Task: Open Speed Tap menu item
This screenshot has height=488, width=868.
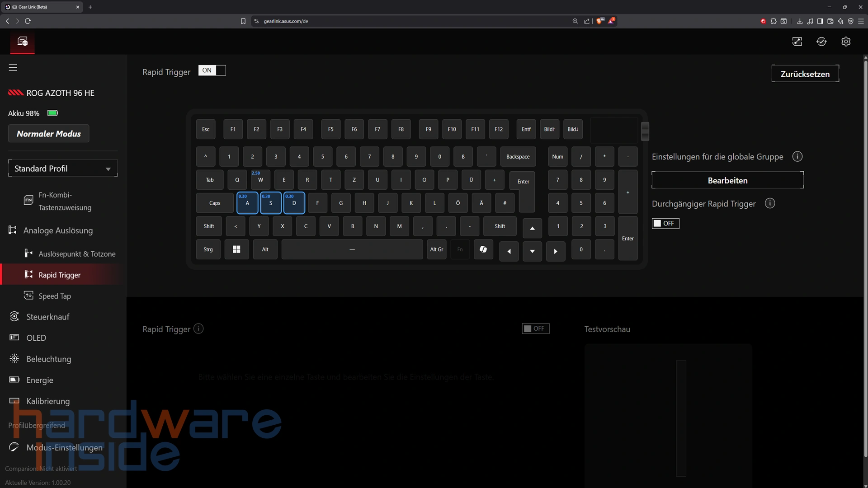Action: 54,296
